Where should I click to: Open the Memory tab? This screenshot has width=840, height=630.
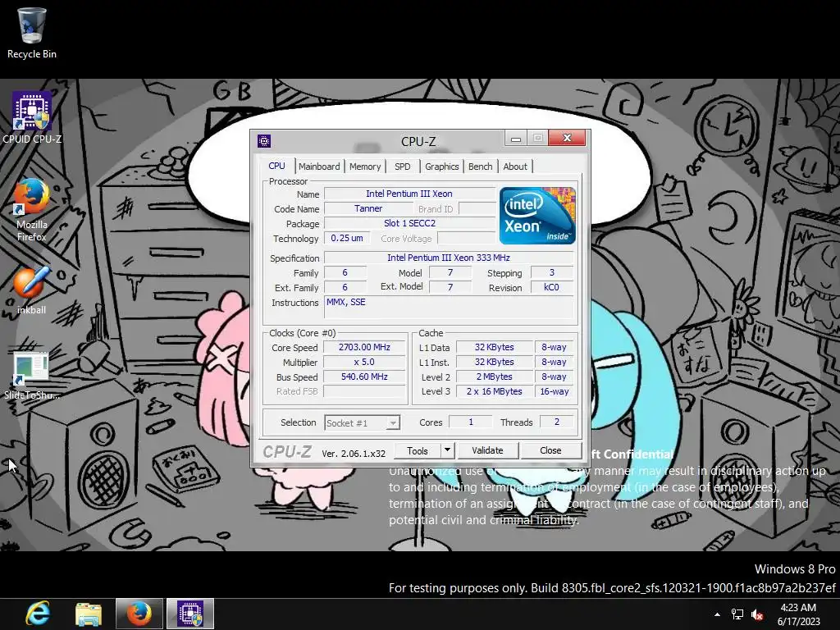365,167
